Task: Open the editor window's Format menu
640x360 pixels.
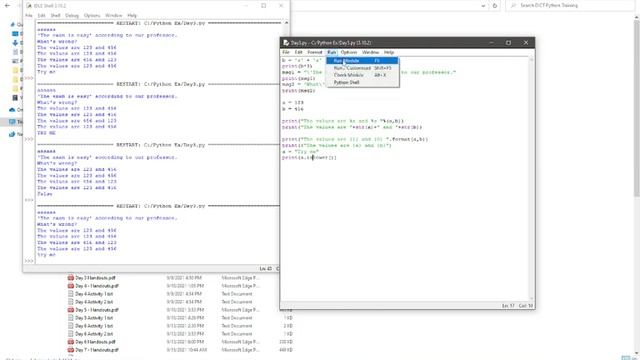Action: pyautogui.click(x=315, y=52)
